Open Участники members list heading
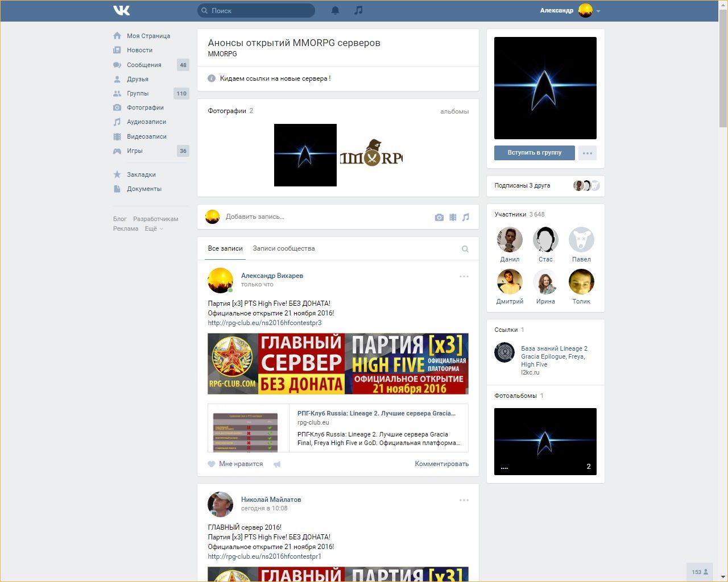 point(519,214)
